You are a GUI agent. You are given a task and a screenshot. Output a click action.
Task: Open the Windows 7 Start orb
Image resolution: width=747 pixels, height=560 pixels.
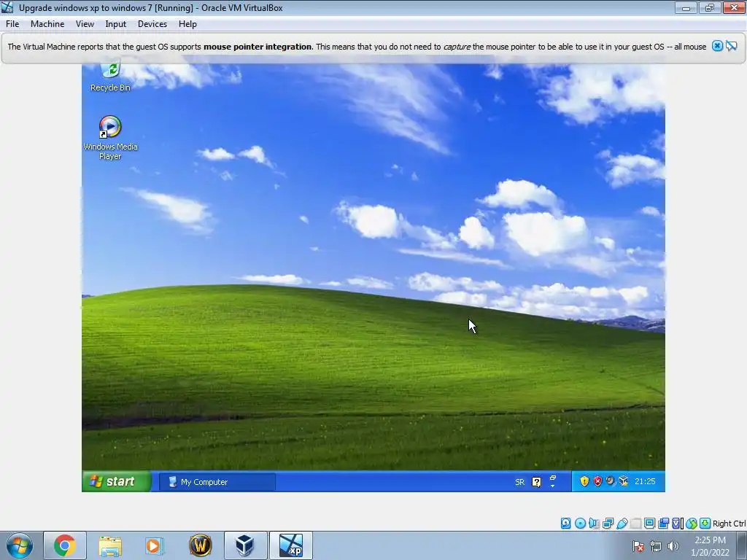[20, 545]
